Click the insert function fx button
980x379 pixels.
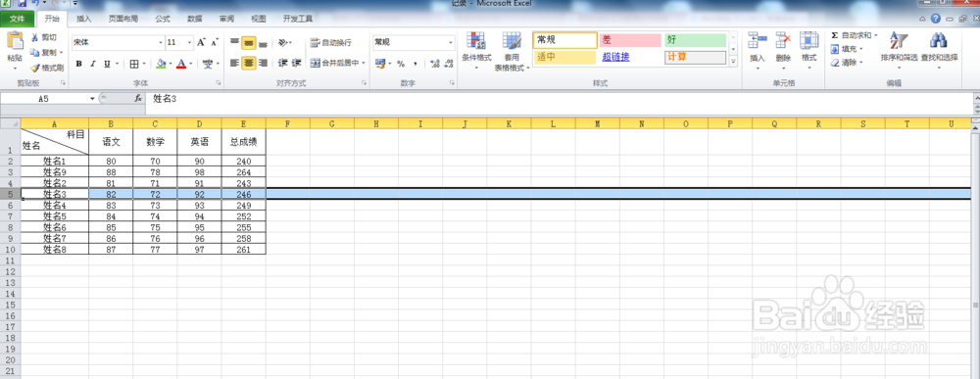coord(139,99)
